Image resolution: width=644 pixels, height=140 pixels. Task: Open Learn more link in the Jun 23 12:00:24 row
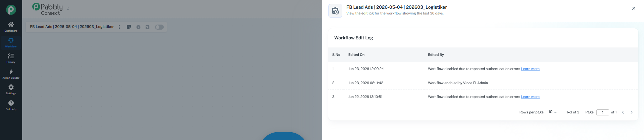click(530, 69)
